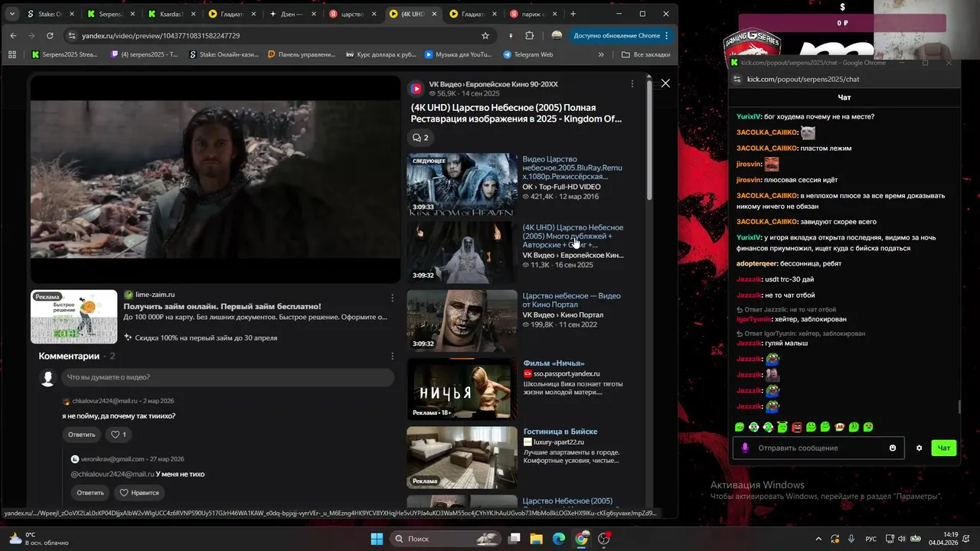
Task: Open Гостиница в Бийске ad link
Action: (560, 432)
